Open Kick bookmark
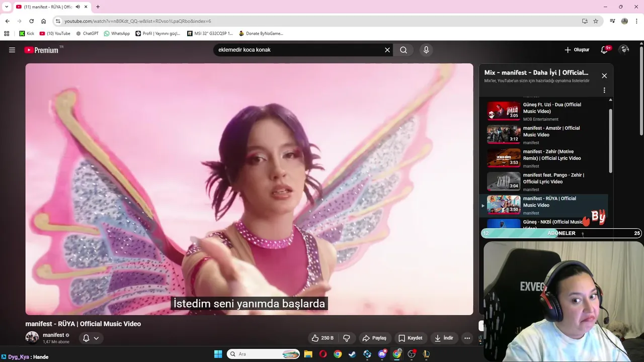Screen dimensions: 644x362 27,34
